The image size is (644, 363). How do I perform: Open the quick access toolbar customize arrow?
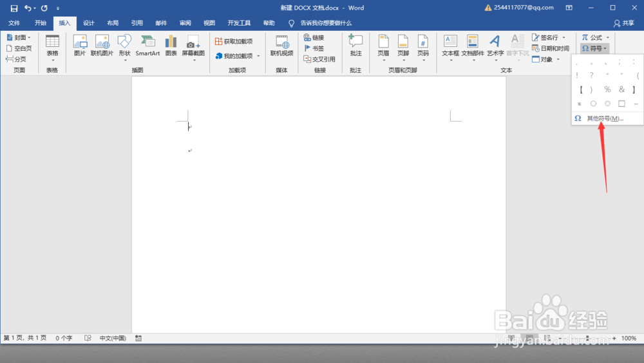coord(58,8)
